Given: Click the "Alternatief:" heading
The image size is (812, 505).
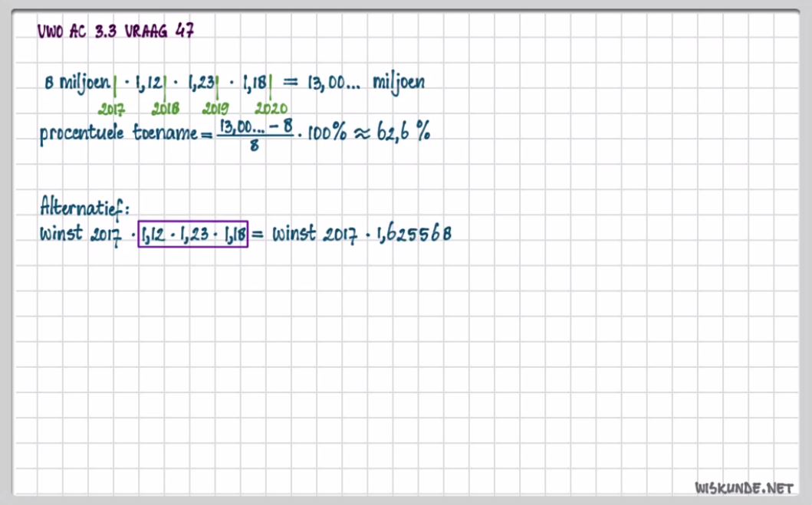Looking at the screenshot, I should [x=84, y=208].
